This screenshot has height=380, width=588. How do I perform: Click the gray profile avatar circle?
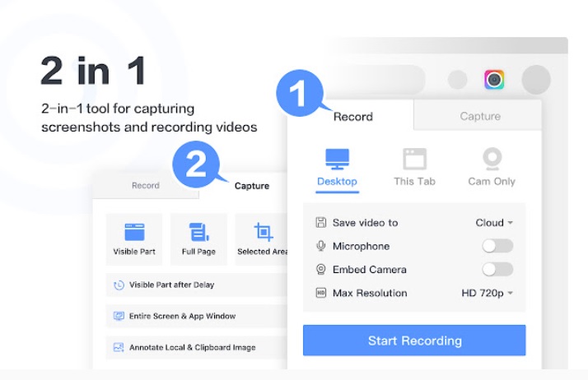536,80
